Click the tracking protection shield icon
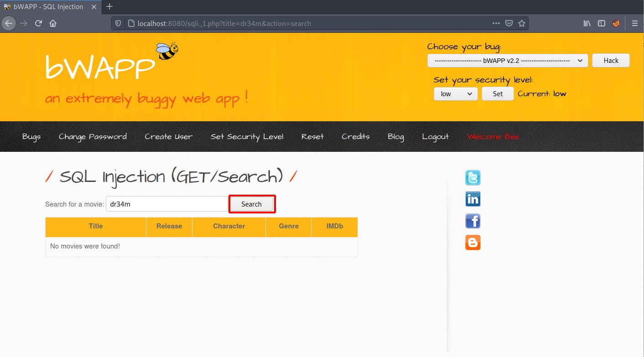This screenshot has height=357, width=644. point(118,23)
